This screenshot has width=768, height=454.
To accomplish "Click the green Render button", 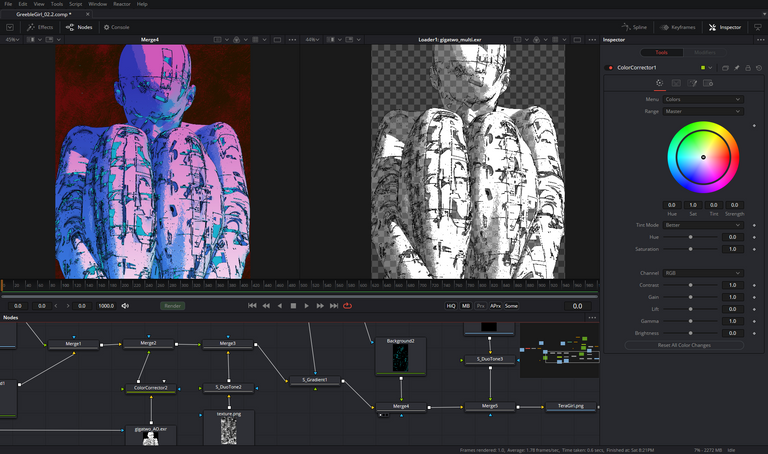I will pos(173,306).
